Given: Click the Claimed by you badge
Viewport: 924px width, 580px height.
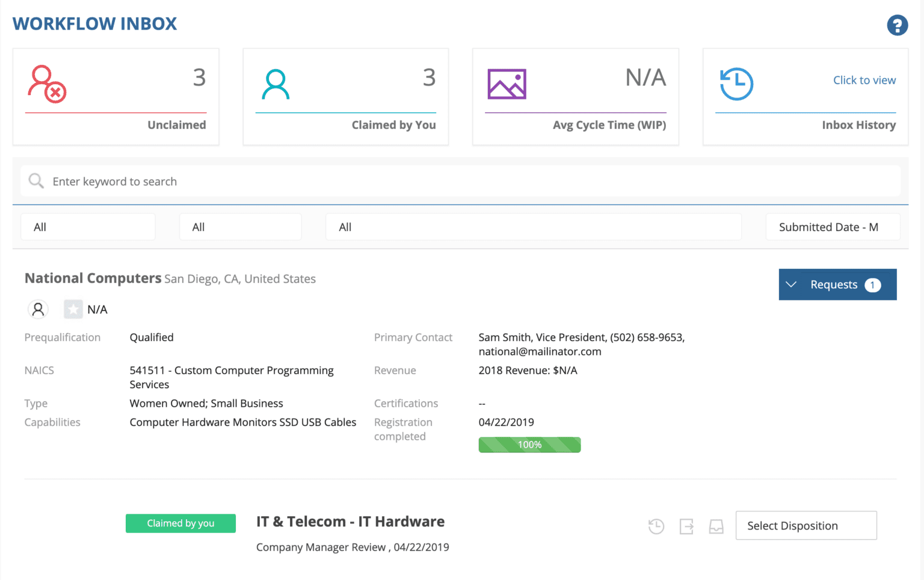Looking at the screenshot, I should 180,523.
